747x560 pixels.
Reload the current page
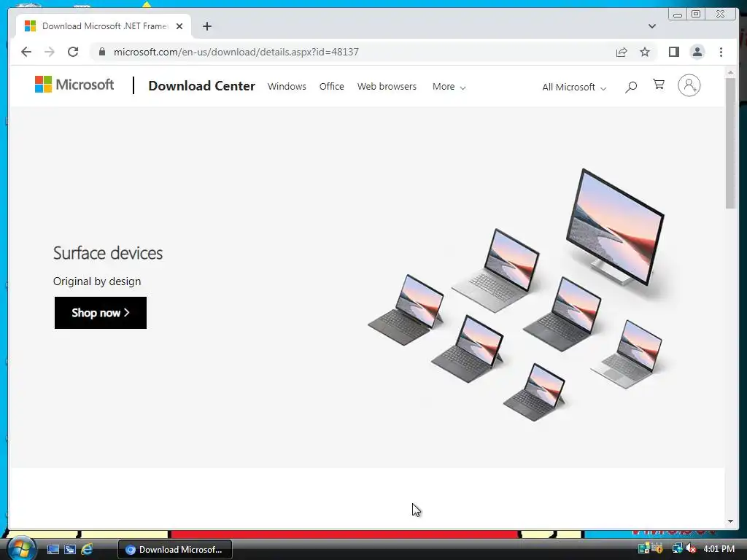coord(73,52)
